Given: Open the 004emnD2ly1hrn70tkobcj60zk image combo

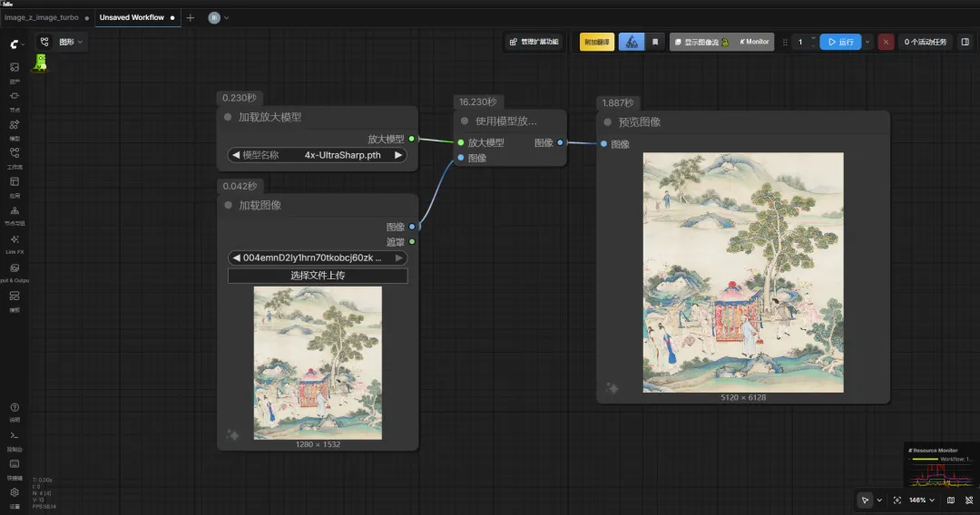Looking at the screenshot, I should (x=318, y=257).
